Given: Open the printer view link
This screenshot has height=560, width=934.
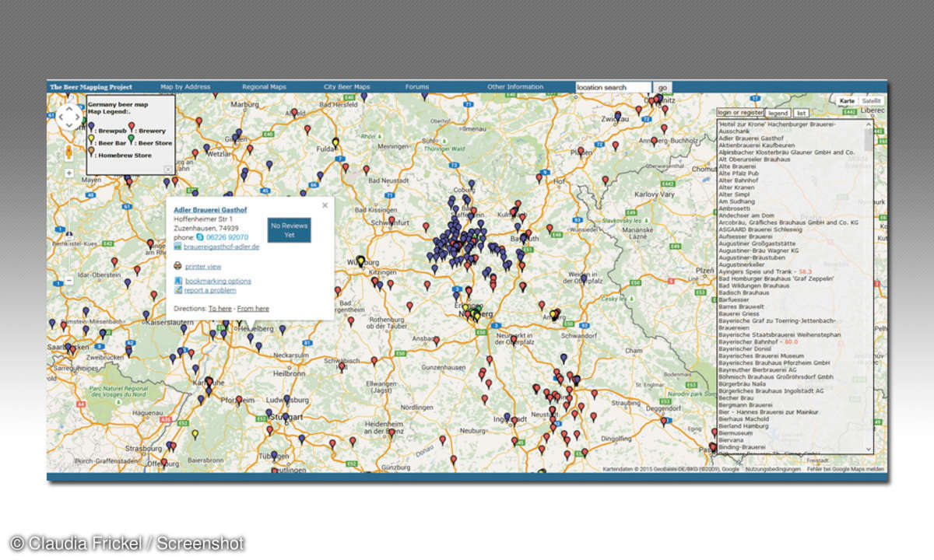Looking at the screenshot, I should pos(203,267).
